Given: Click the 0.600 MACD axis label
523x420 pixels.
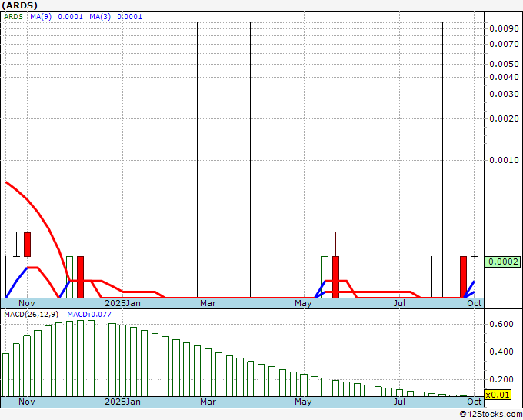Looking at the screenshot, I should (501, 325).
